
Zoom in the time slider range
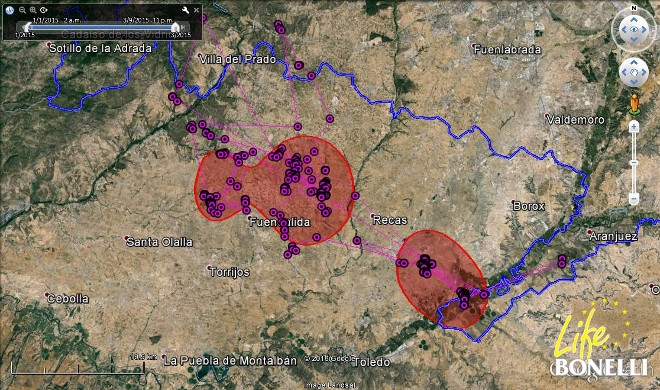click(x=33, y=10)
